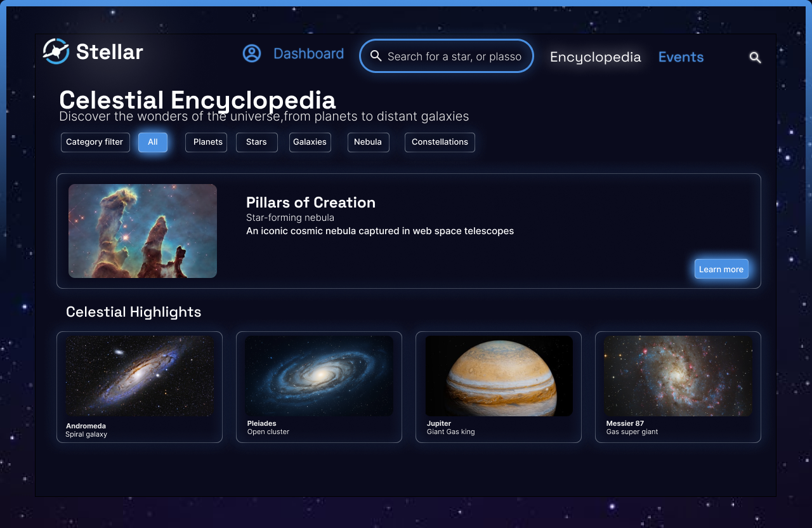Viewport: 812px width, 528px height.
Task: Open the Pleiades open cluster card
Action: 319,376
